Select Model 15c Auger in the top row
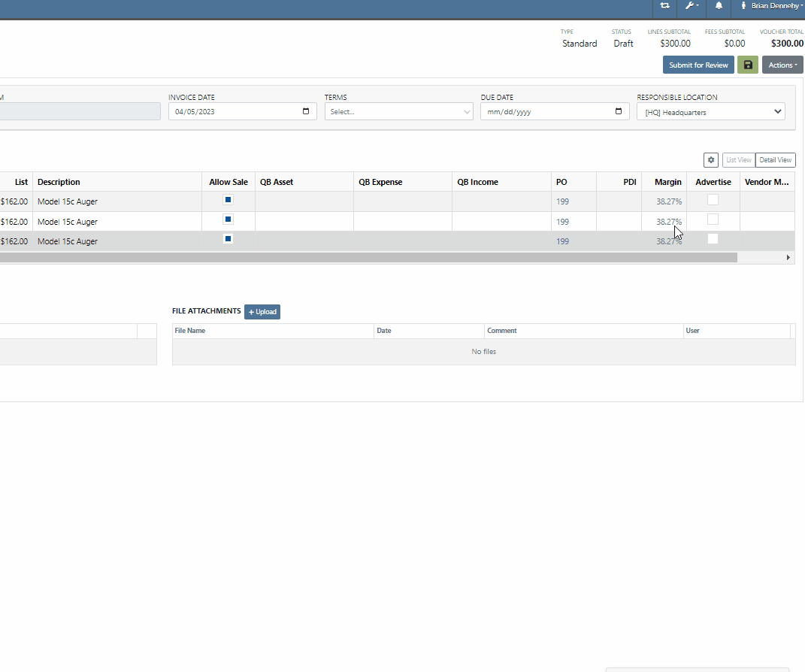The width and height of the screenshot is (805, 672). click(x=67, y=201)
